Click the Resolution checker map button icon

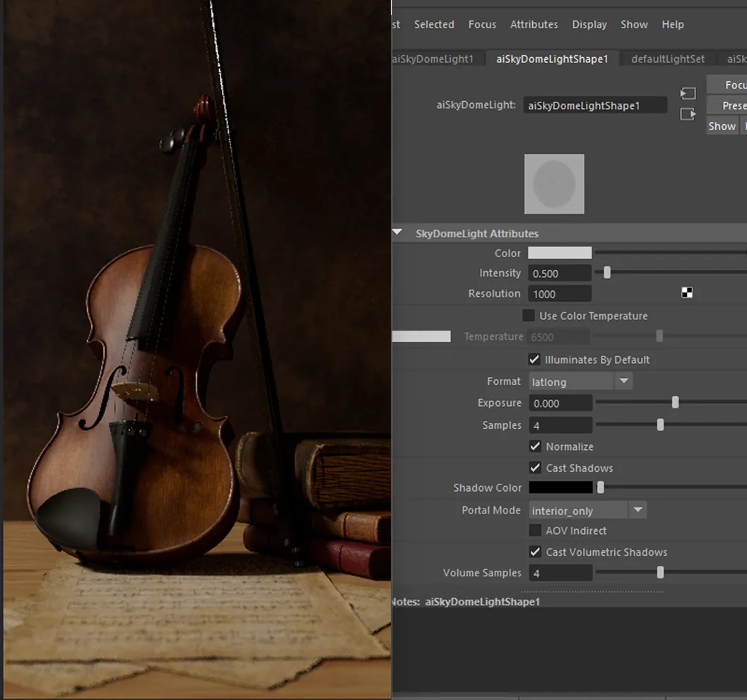pyautogui.click(x=687, y=292)
